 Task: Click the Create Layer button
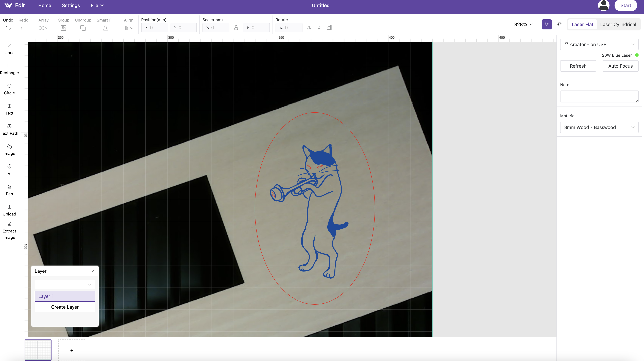coord(65,307)
